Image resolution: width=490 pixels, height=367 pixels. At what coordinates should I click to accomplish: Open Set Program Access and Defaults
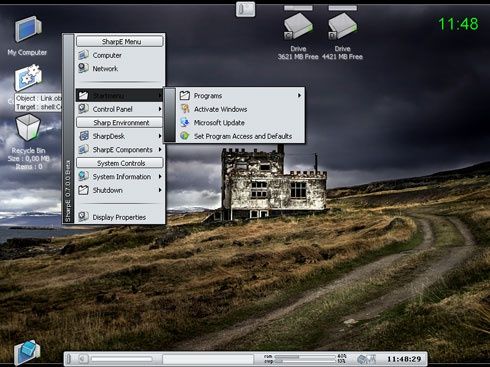[x=240, y=136]
